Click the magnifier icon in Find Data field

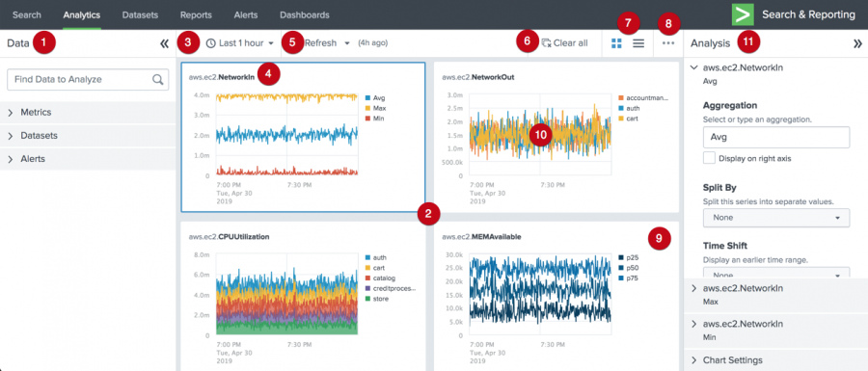pos(158,79)
